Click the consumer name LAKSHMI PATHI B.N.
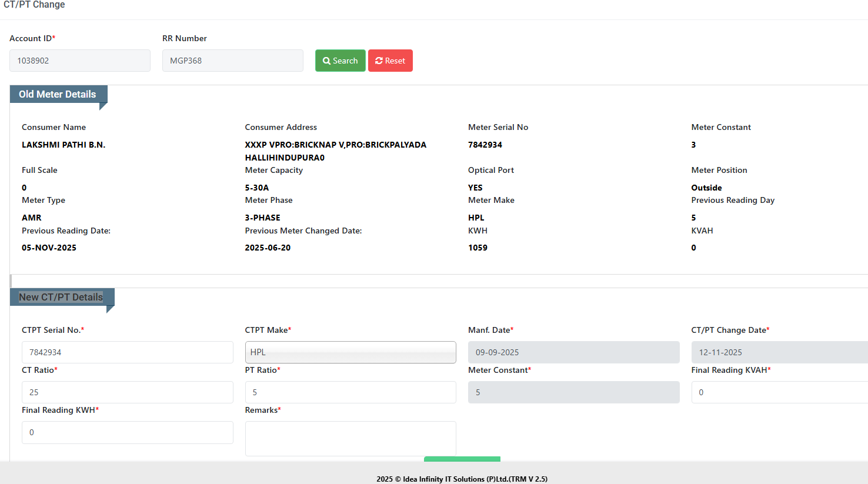Screen dimensions: 868x484 [x=64, y=145]
